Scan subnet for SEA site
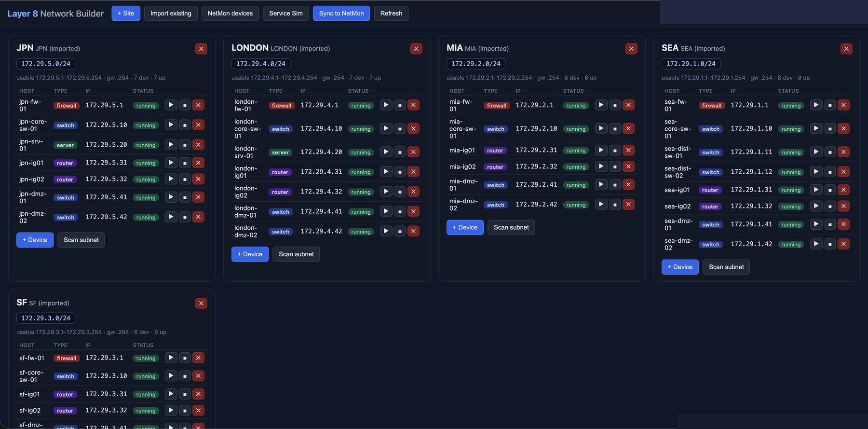The height and width of the screenshot is (429, 868). 726,267
